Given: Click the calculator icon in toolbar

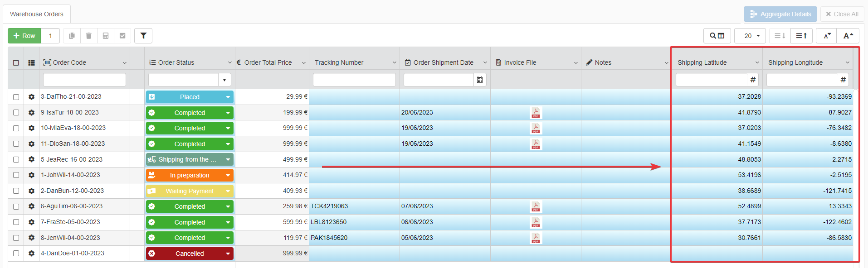Looking at the screenshot, I should coord(106,36).
